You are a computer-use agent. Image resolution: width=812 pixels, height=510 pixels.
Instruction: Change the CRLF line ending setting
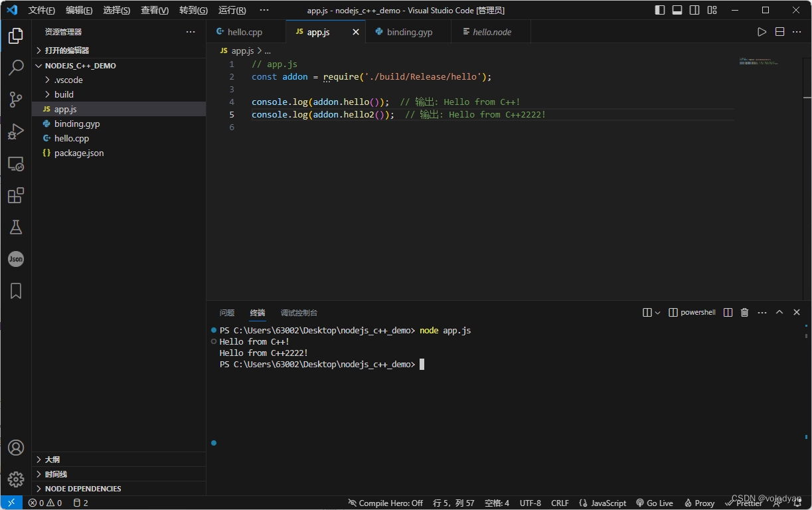pos(560,503)
